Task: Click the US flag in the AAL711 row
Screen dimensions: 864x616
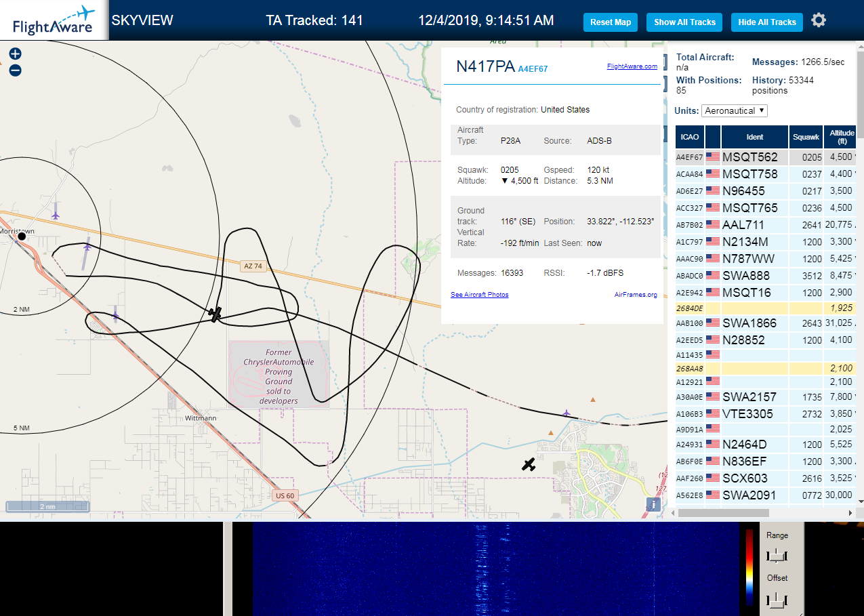Action: pyautogui.click(x=713, y=224)
